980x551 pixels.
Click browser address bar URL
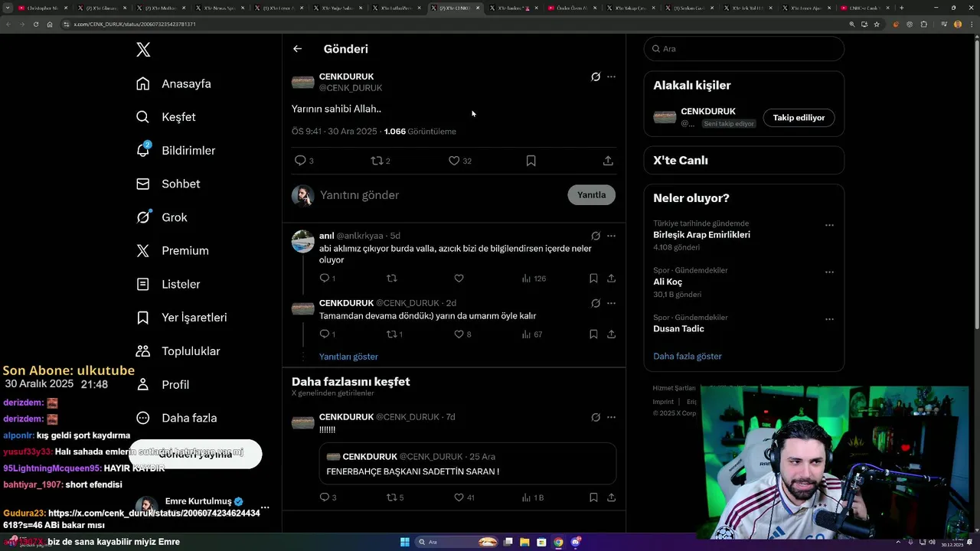[x=134, y=24]
